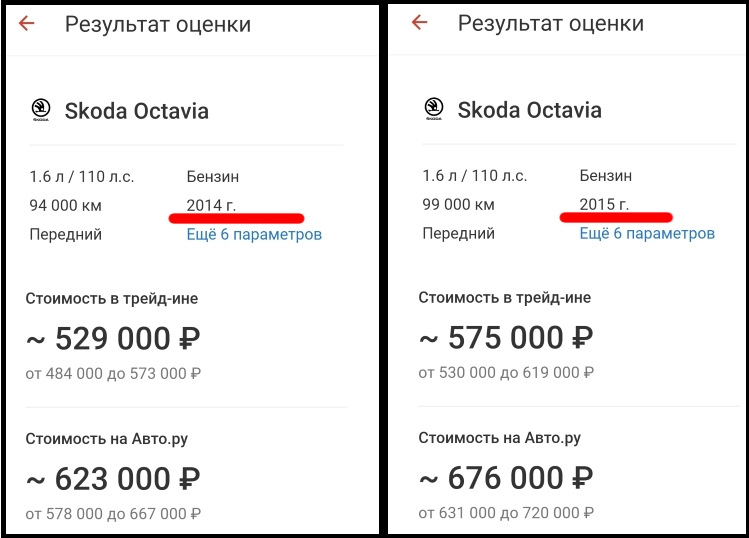Open 'Ещё 6 параметров' for 2015 car
Viewport: 749px width, 538px height.
click(x=647, y=233)
